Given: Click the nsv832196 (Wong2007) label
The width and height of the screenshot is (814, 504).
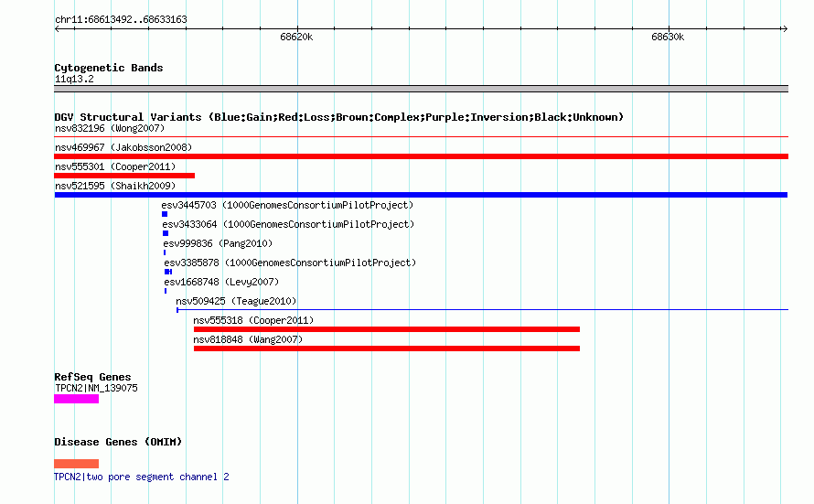Looking at the screenshot, I should 110,128.
